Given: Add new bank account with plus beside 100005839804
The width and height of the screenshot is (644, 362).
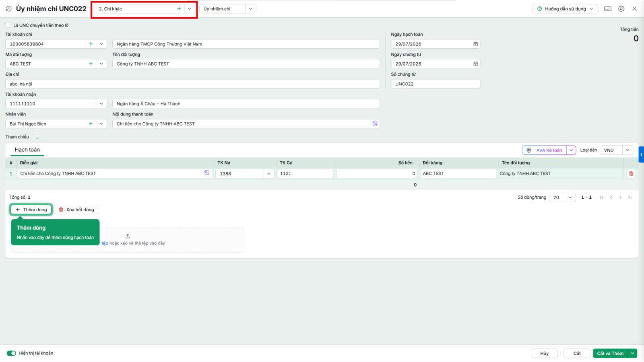Looking at the screenshot, I should click(x=91, y=44).
